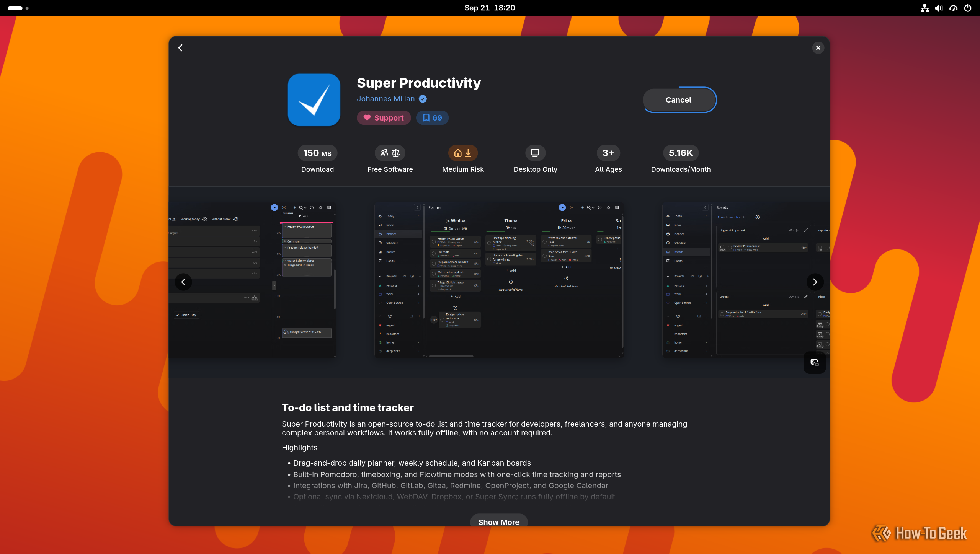Open the Boards screenshot thumbnail
The height and width of the screenshot is (554, 980).
(746, 280)
